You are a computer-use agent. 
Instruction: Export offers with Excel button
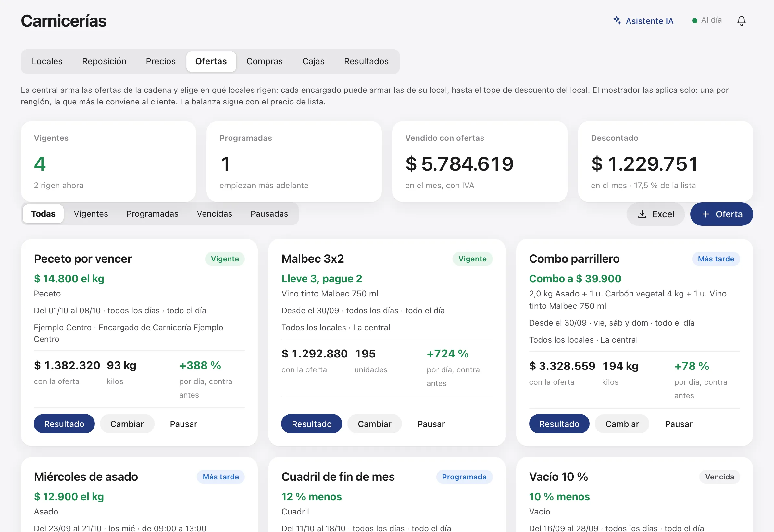tap(655, 214)
